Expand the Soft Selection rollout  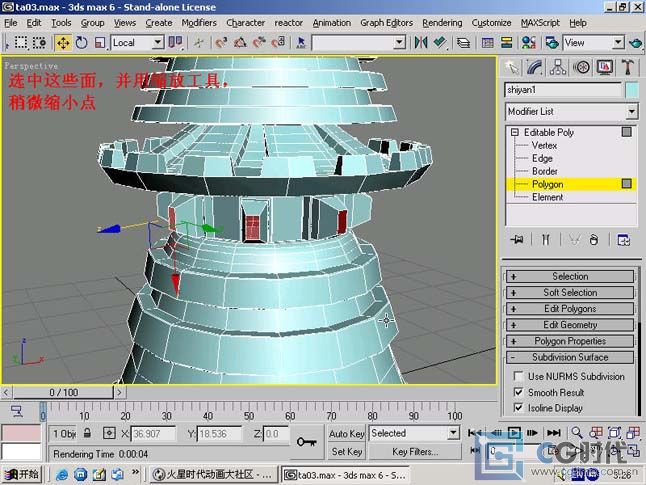(570, 293)
